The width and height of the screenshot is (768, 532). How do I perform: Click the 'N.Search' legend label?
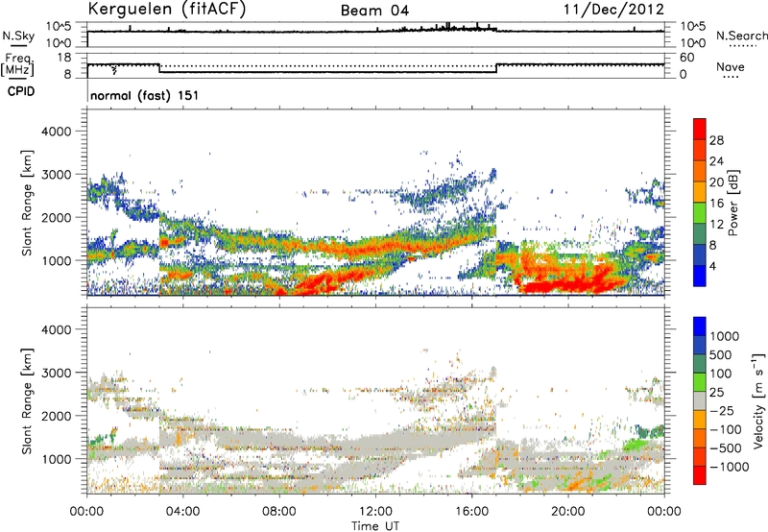pyautogui.click(x=741, y=36)
